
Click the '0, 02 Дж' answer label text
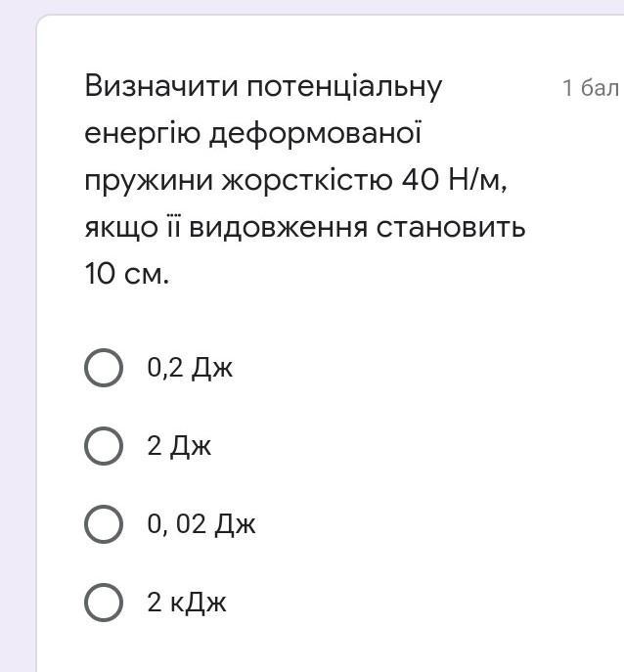(x=201, y=524)
